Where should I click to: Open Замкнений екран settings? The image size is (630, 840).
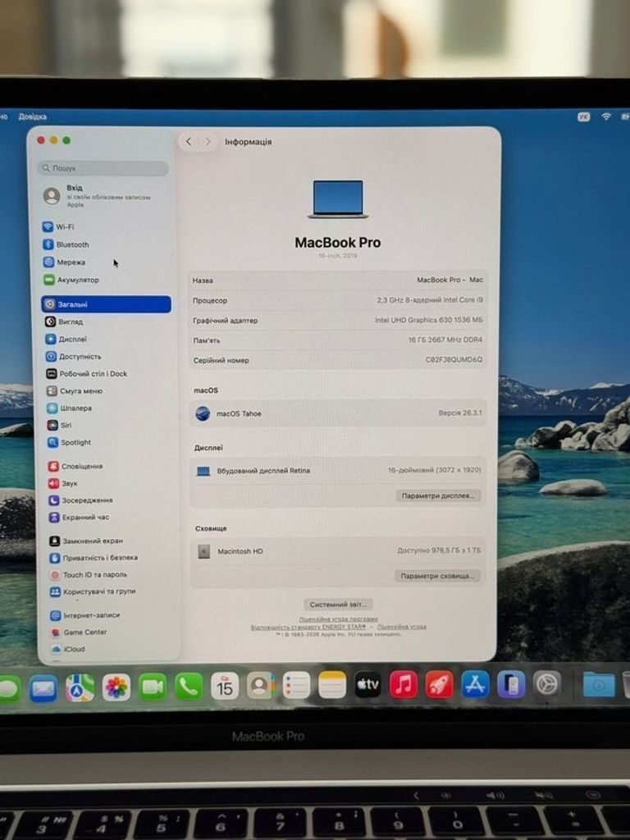(86, 541)
